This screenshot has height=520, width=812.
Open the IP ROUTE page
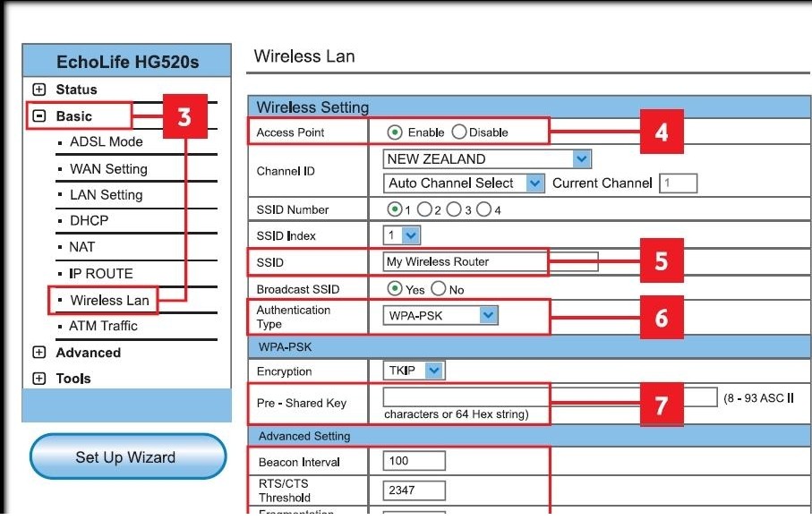(101, 274)
